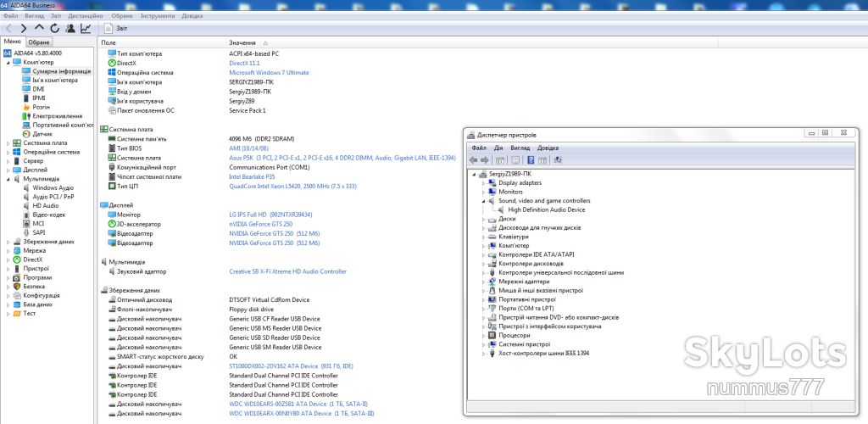The width and height of the screenshot is (868, 424).
Task: Click ST1000DX002-2DV162 ATA Device link
Action: [x=292, y=366]
